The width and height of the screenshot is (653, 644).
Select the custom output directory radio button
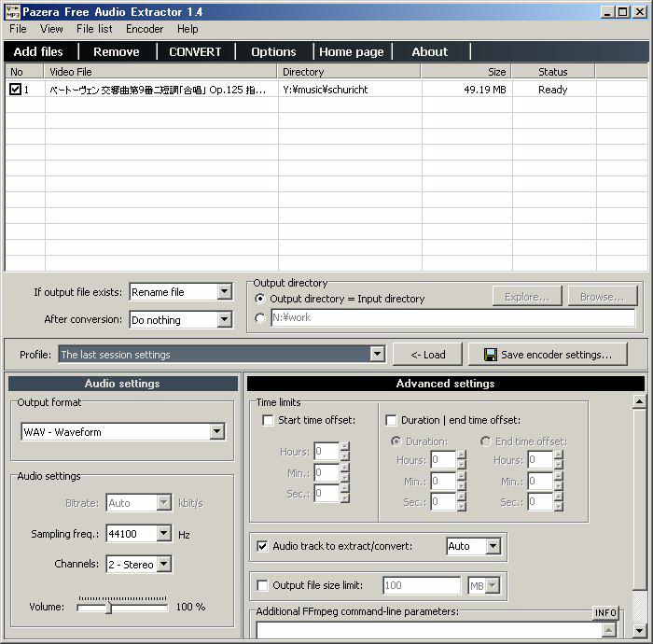[260, 318]
